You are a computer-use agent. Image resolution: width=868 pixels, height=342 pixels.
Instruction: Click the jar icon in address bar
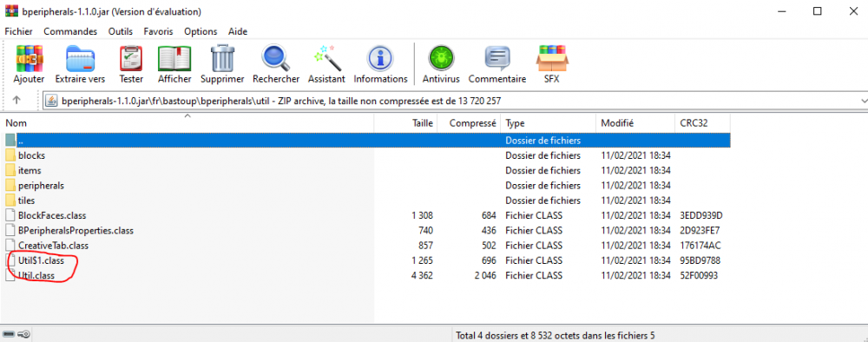tap(51, 101)
